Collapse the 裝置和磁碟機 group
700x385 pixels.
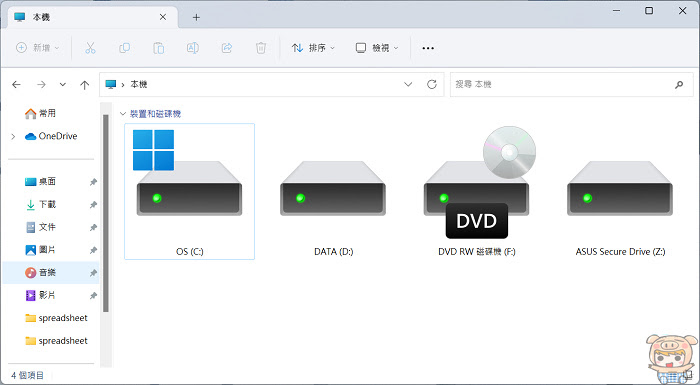pyautogui.click(x=123, y=114)
